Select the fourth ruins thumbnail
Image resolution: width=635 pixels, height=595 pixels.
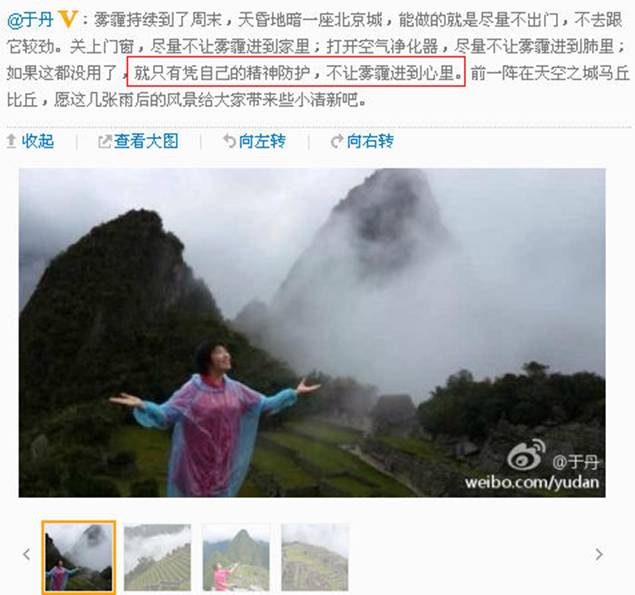click(x=315, y=557)
